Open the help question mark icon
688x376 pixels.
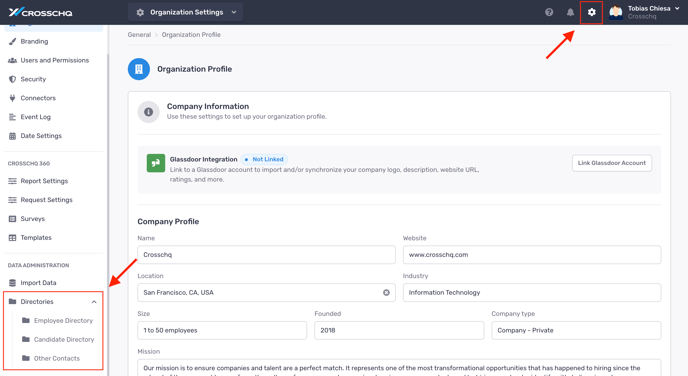549,12
